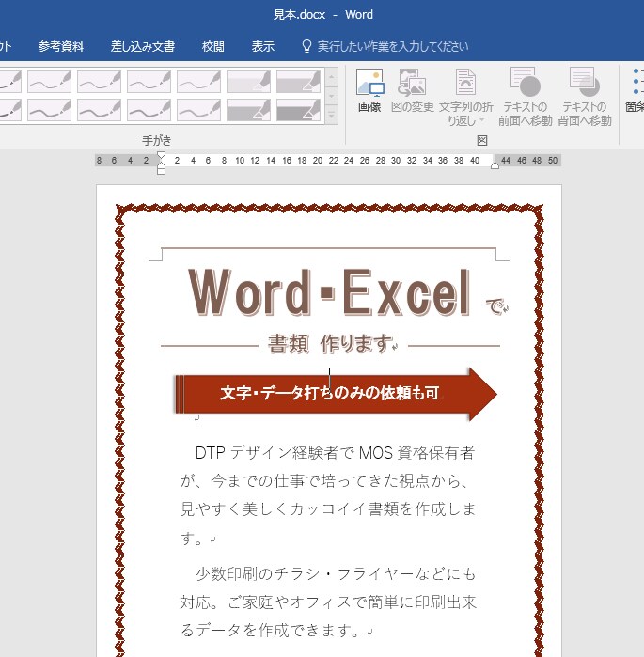Select the first fully visible thick pen, bottom row
The width and height of the screenshot is (644, 657).
pos(49,110)
